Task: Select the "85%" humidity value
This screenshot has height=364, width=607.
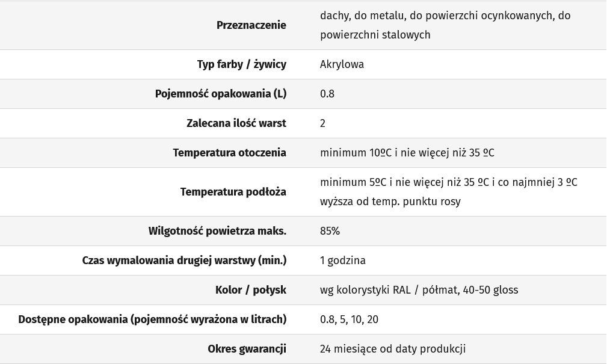Action: click(330, 231)
